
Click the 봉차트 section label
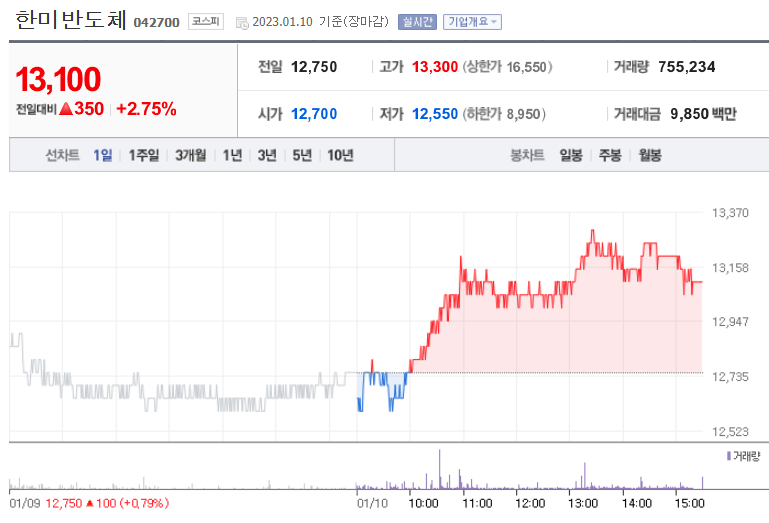(x=527, y=156)
